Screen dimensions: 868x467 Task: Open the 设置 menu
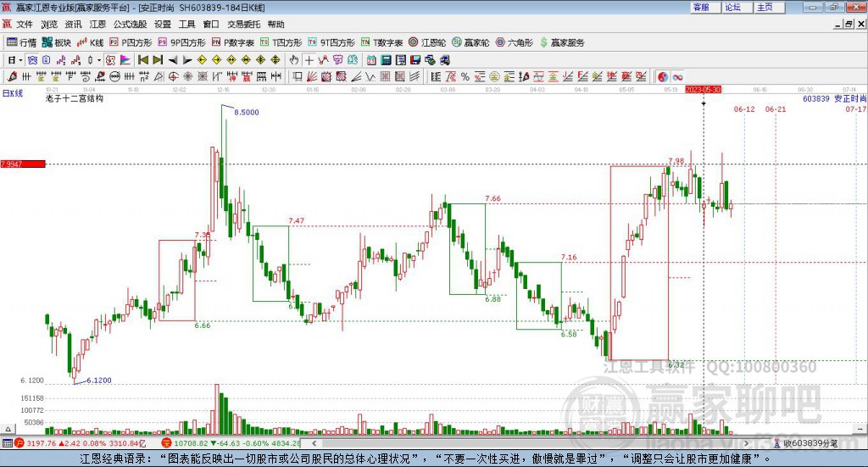pyautogui.click(x=163, y=25)
